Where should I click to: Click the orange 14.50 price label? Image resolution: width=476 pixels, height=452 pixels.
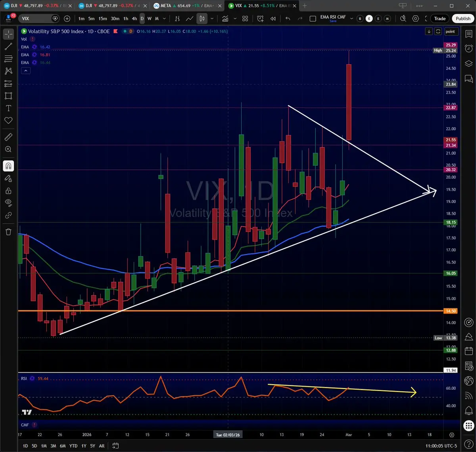(451, 311)
